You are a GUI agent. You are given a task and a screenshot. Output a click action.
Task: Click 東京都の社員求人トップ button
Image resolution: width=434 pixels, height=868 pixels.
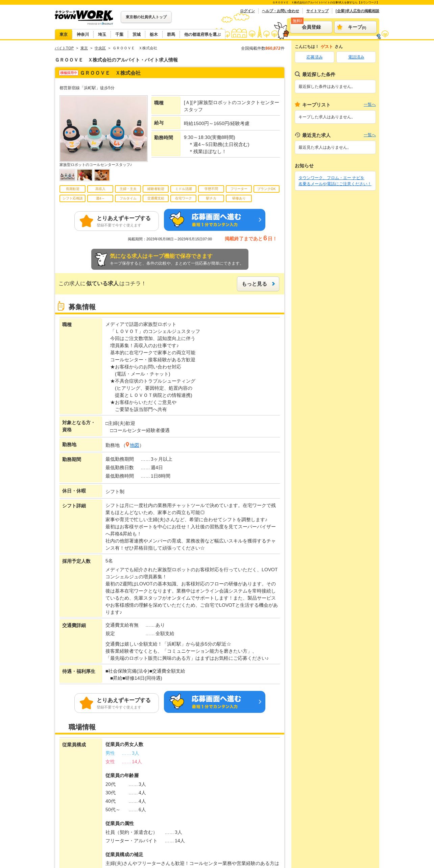point(146,17)
